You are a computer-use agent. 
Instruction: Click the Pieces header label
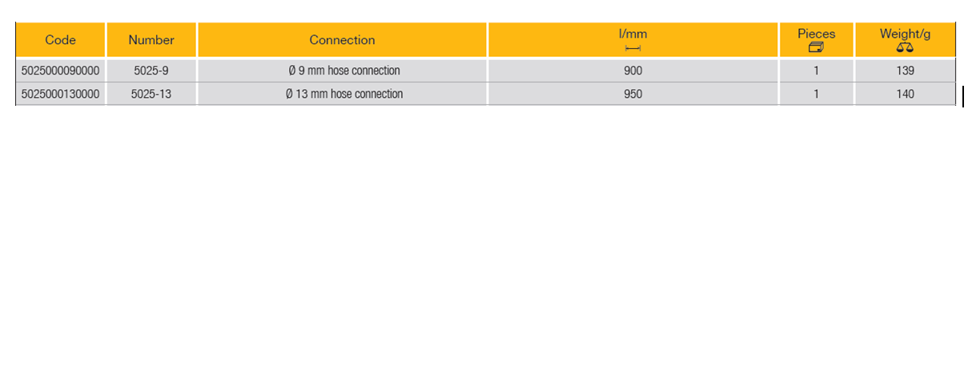pos(816,34)
